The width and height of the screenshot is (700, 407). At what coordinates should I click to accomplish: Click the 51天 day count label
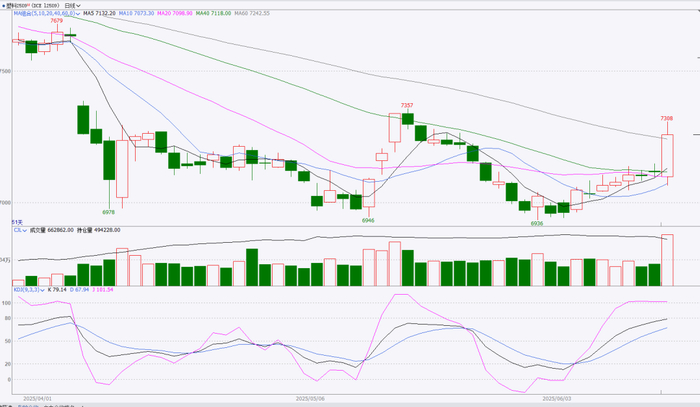pyautogui.click(x=17, y=222)
